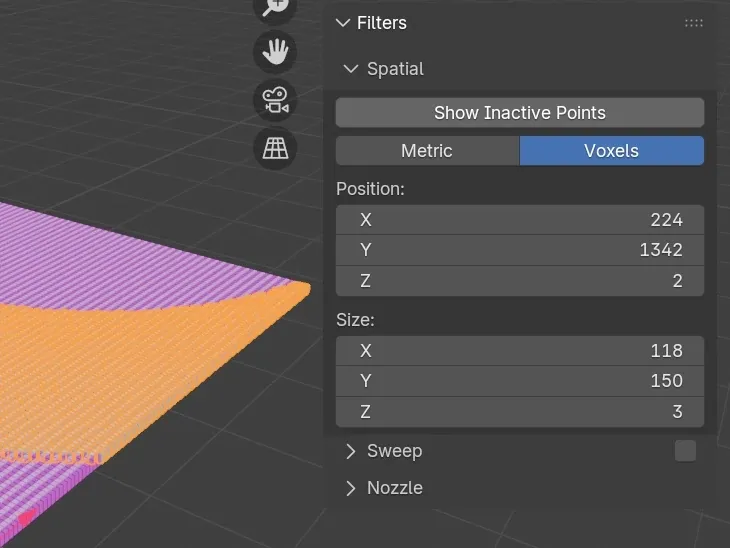Click the Position: label
Image resolution: width=730 pixels, height=548 pixels.
(x=370, y=189)
